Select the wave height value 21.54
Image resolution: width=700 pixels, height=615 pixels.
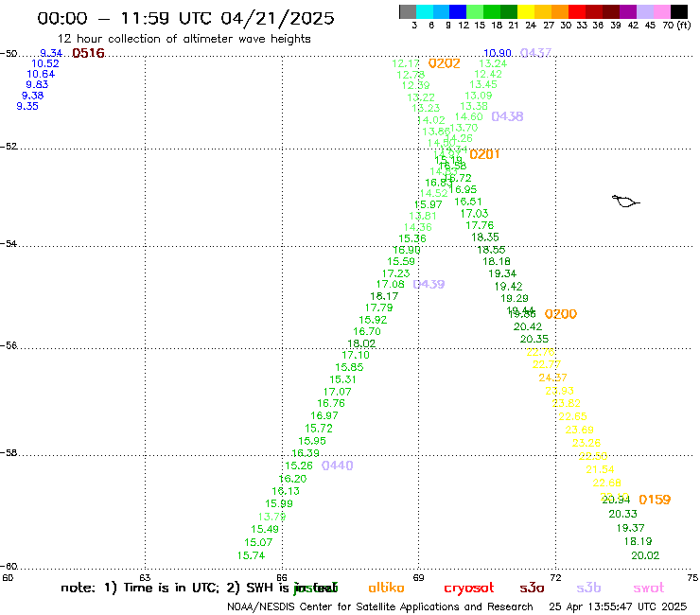[x=600, y=469]
